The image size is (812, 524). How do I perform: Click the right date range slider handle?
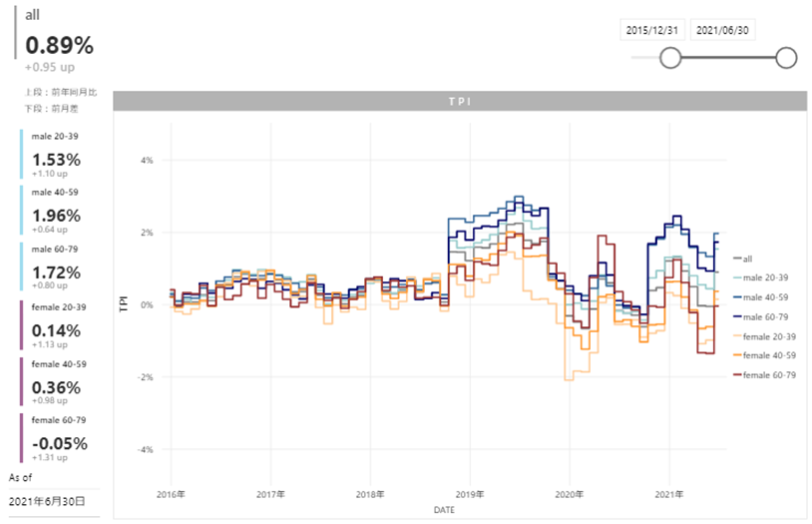(x=786, y=58)
